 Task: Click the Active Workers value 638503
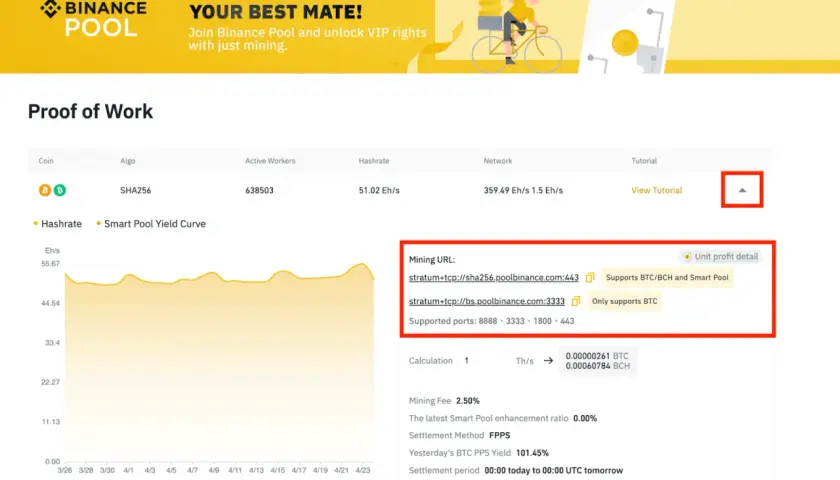pyautogui.click(x=259, y=190)
